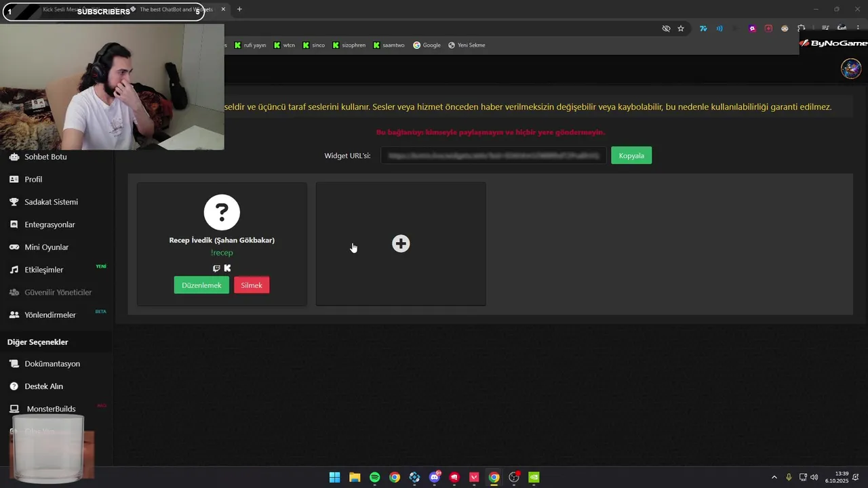868x488 pixels.
Task: Open File Explorer from the taskbar
Action: coord(355,477)
